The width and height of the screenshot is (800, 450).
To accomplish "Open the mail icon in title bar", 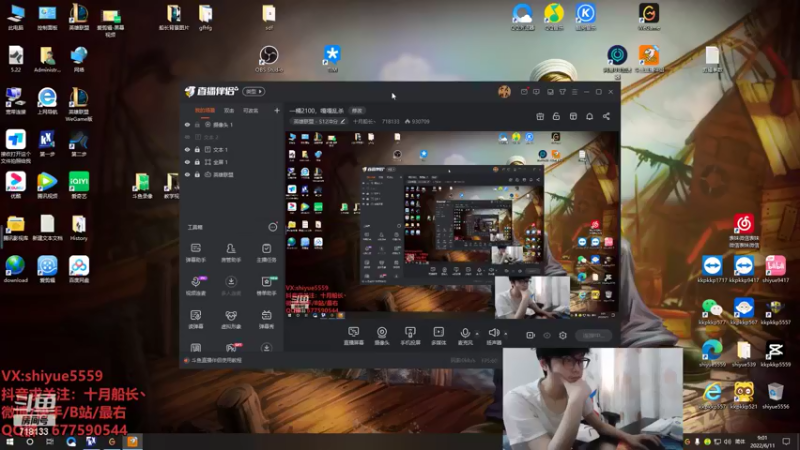I will (x=524, y=92).
